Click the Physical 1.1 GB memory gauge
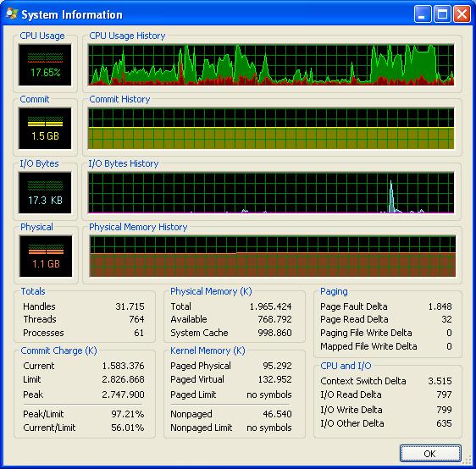 coord(46,257)
